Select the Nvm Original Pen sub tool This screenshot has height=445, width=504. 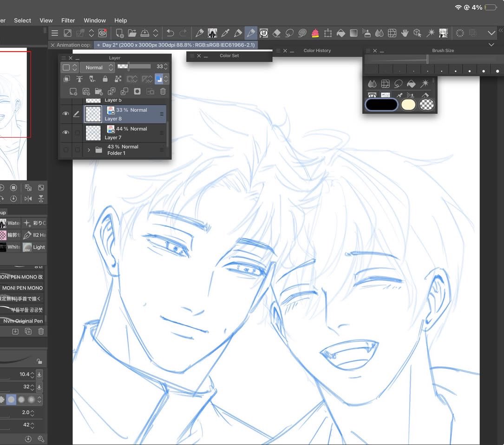(22, 321)
